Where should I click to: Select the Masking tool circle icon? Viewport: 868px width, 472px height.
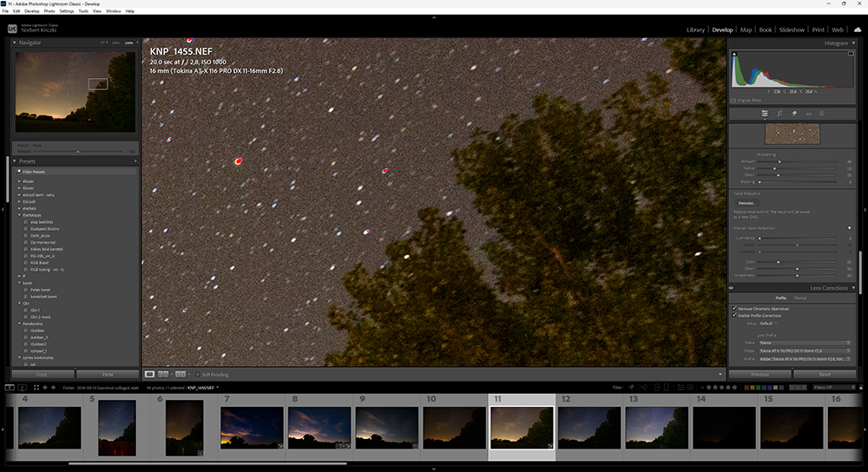tap(822, 114)
